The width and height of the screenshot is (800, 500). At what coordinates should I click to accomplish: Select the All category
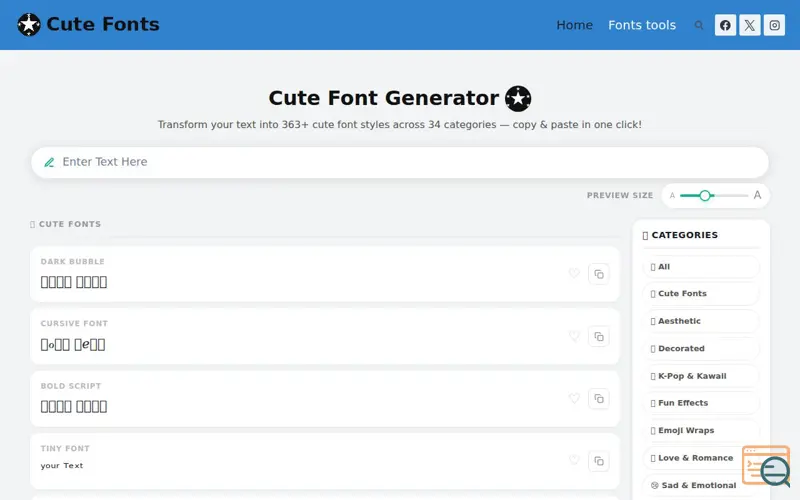tap(701, 266)
